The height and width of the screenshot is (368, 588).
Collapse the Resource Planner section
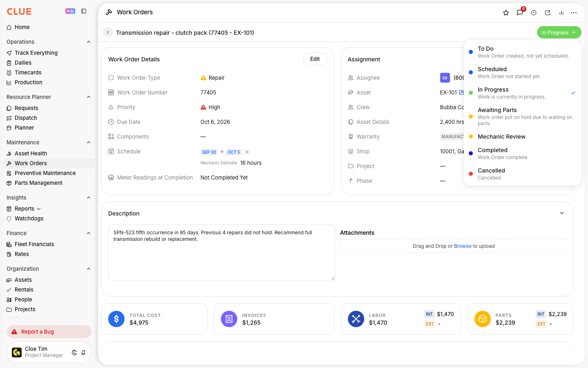[89, 97]
